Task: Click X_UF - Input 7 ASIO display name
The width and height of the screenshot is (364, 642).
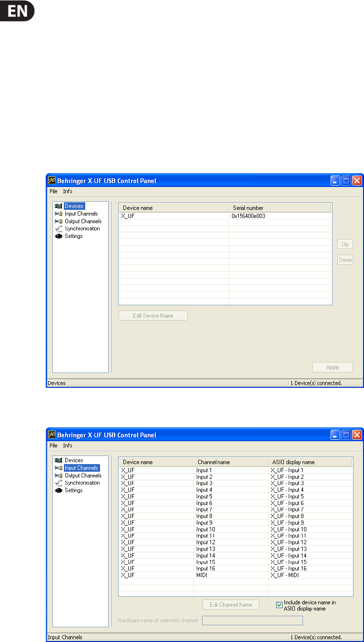Action: (x=287, y=510)
